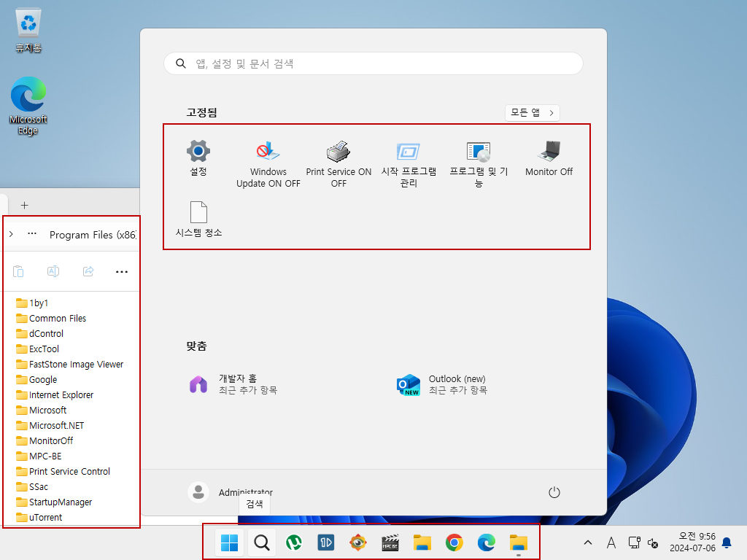The image size is (747, 560).
Task: Click the Paste icon in Explorer toolbar
Action: (x=18, y=271)
